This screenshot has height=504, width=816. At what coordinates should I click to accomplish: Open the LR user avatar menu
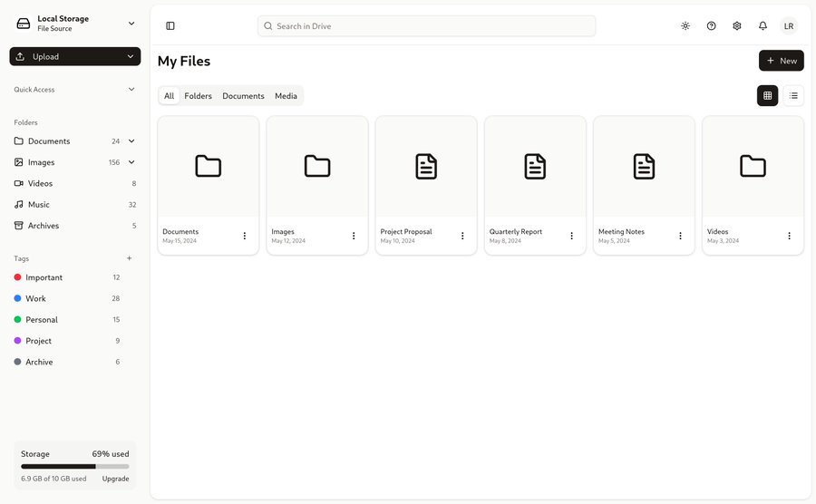[789, 26]
